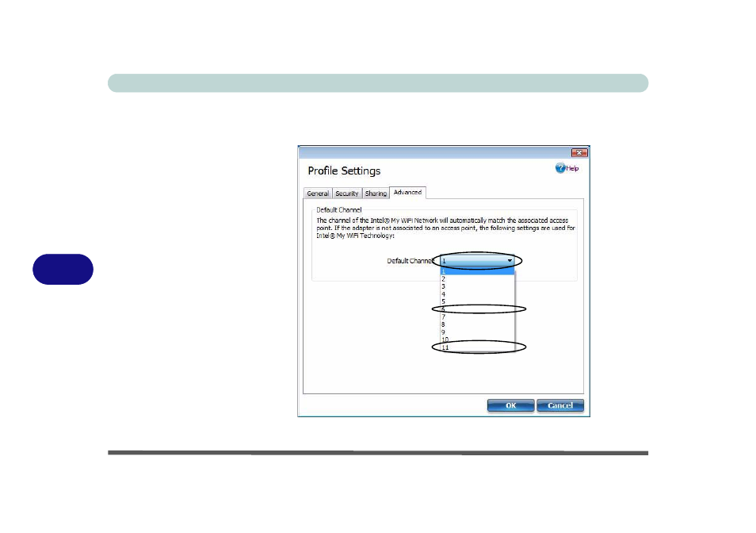This screenshot has height=533, width=756.
Task: Choose channel 8 in the list
Action: click(477, 324)
